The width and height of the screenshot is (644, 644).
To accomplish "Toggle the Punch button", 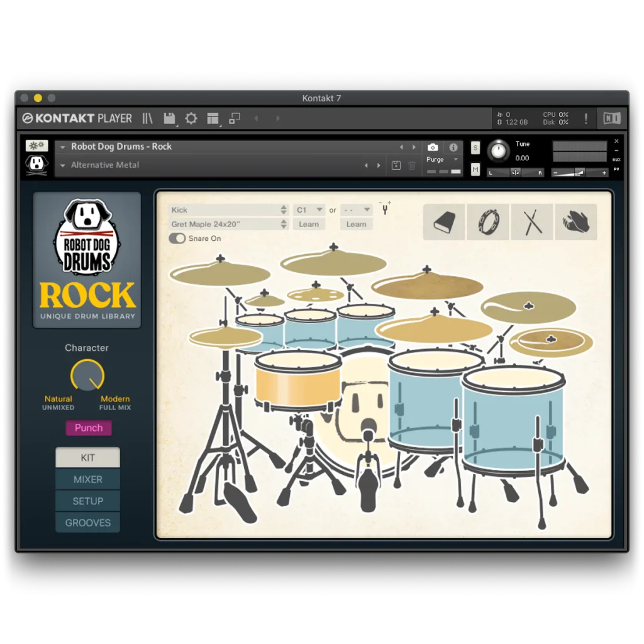I will 89,428.
